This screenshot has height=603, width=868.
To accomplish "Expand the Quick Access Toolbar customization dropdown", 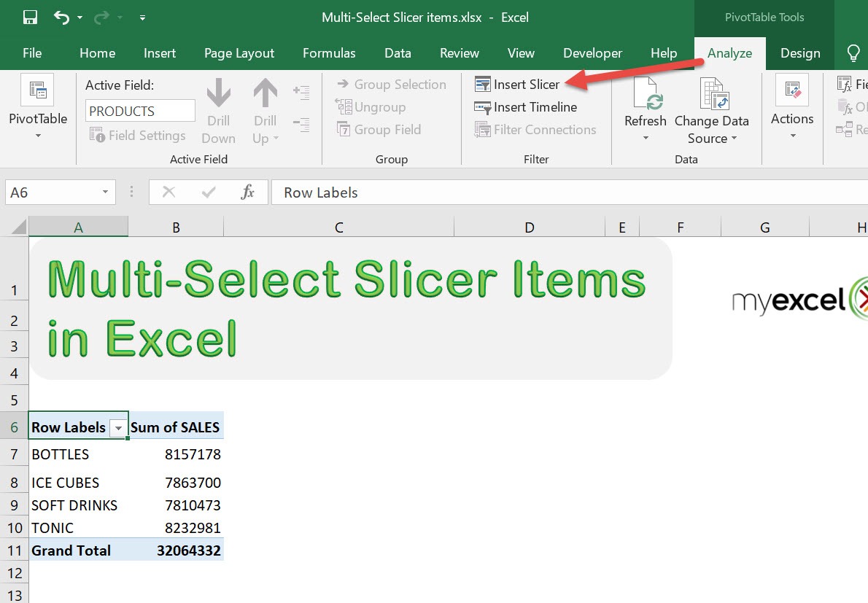I will [x=142, y=16].
